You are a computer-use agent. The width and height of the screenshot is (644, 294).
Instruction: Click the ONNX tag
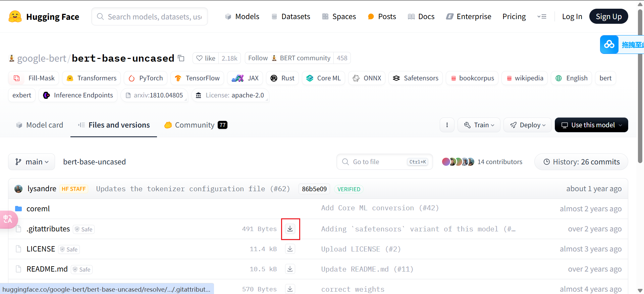pyautogui.click(x=367, y=78)
